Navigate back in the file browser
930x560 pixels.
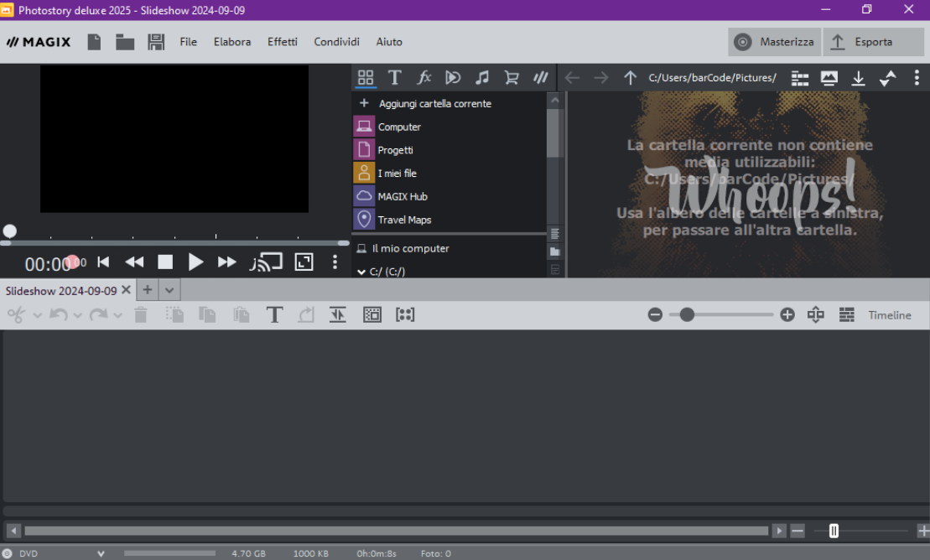(572, 78)
